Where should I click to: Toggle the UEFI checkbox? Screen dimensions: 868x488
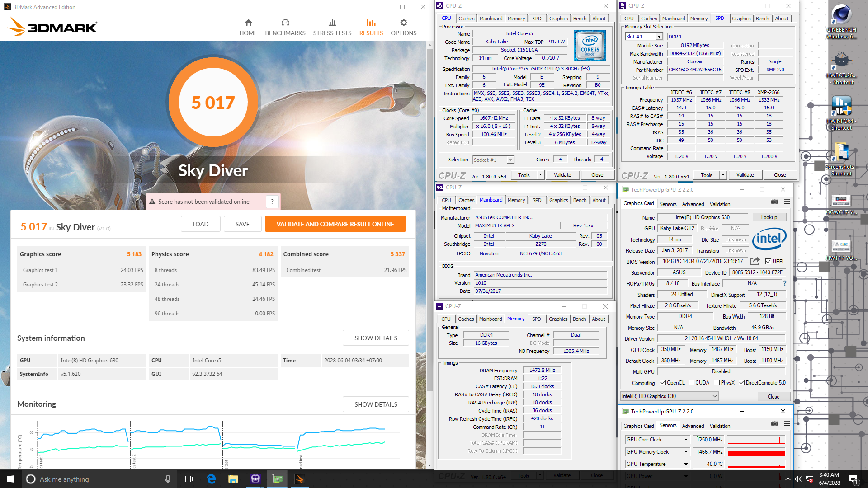pos(768,262)
